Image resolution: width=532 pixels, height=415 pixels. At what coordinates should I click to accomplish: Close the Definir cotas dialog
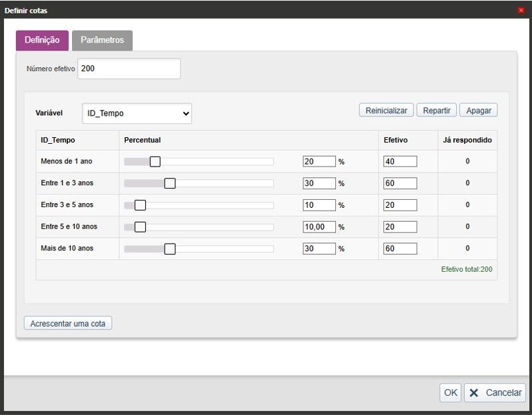[521, 10]
